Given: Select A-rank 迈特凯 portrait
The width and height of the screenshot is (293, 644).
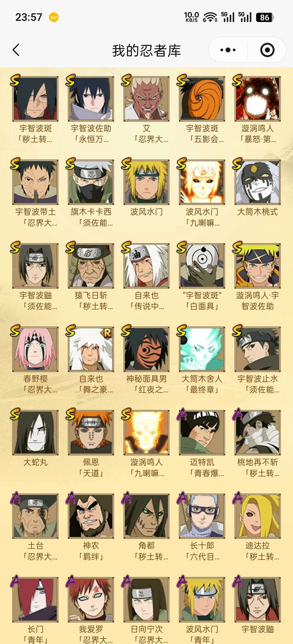Looking at the screenshot, I should 202,433.
